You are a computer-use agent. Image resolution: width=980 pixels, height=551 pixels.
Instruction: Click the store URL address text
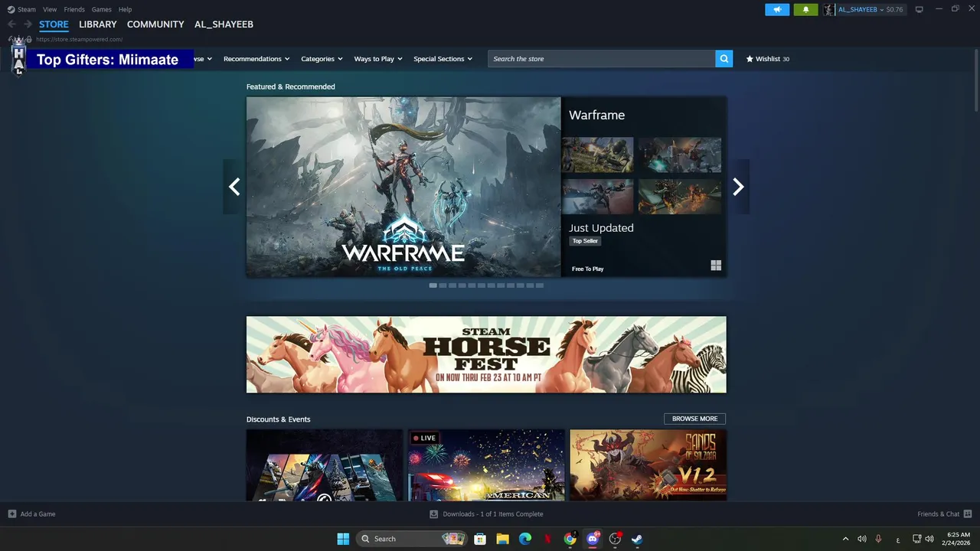[79, 39]
